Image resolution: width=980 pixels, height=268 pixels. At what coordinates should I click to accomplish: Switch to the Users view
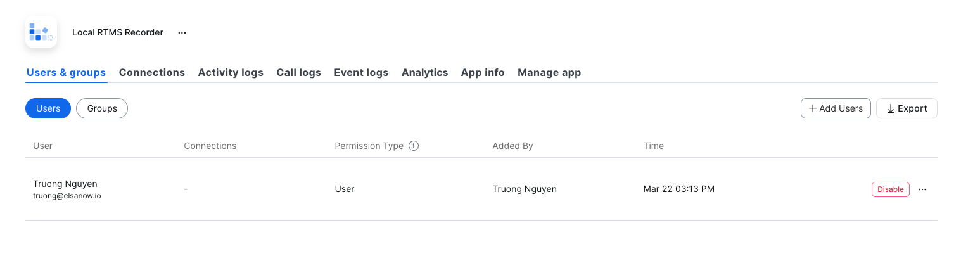(x=48, y=108)
